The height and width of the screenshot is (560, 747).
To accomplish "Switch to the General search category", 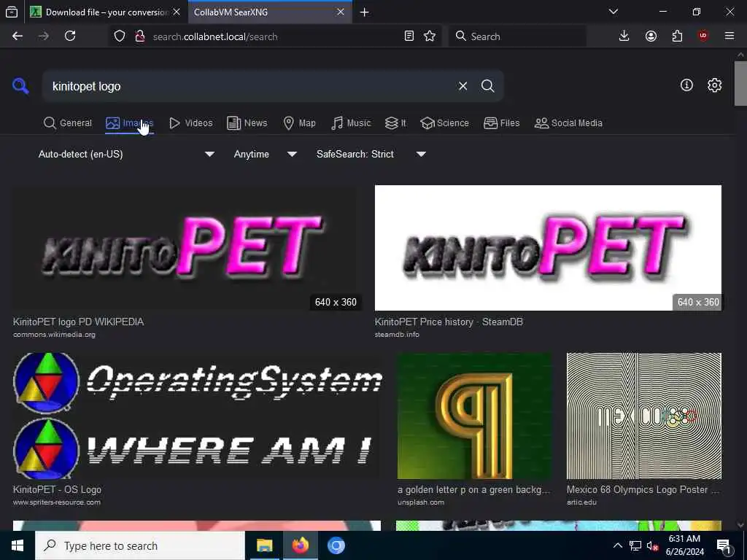I will pos(68,122).
